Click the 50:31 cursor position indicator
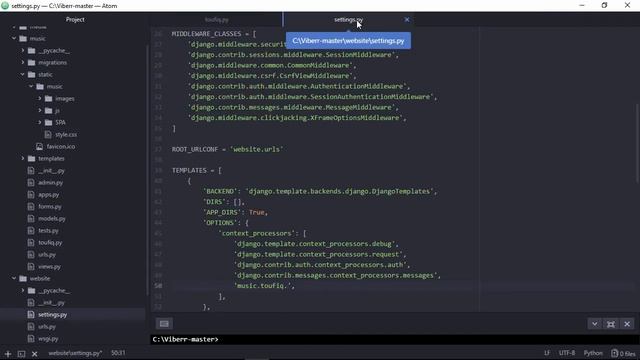This screenshot has height=360, width=640. pyautogui.click(x=118, y=353)
